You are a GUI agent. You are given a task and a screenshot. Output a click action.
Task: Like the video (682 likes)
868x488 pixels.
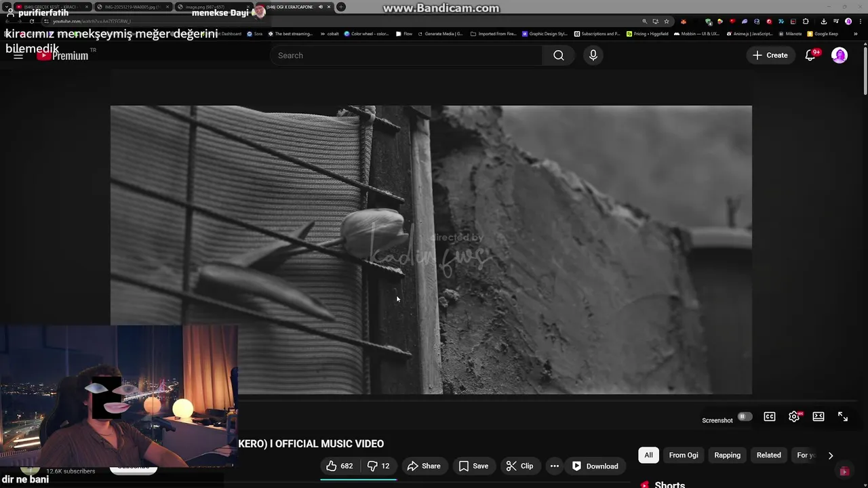click(339, 466)
